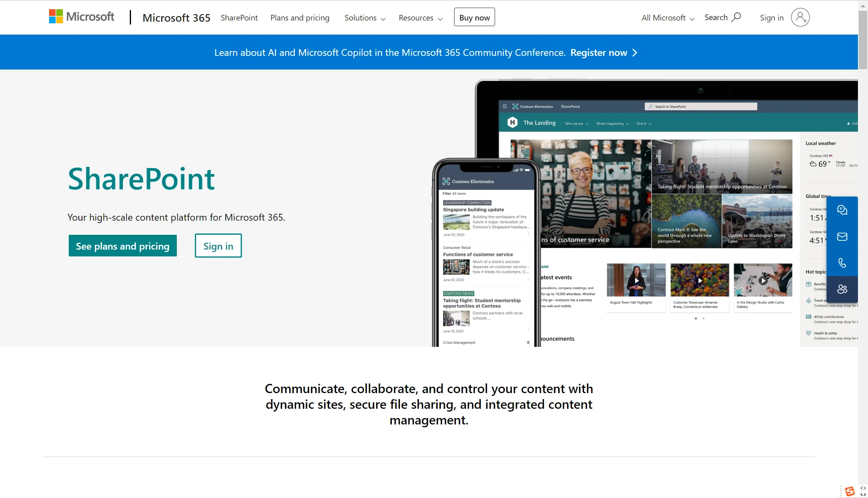This screenshot has height=498, width=868.
Task: Click the Register now chevron arrow
Action: tap(635, 53)
